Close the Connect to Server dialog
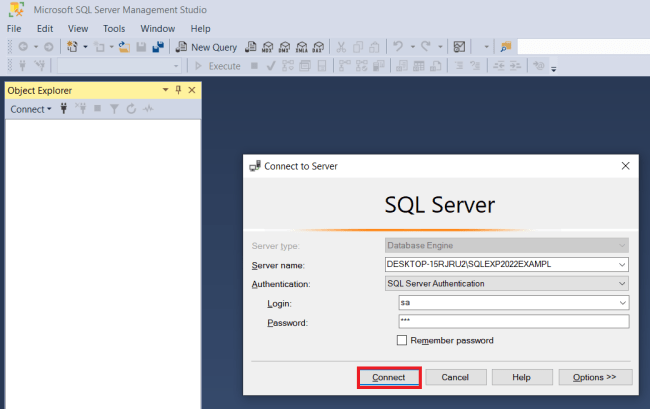650x409 pixels. pos(626,166)
